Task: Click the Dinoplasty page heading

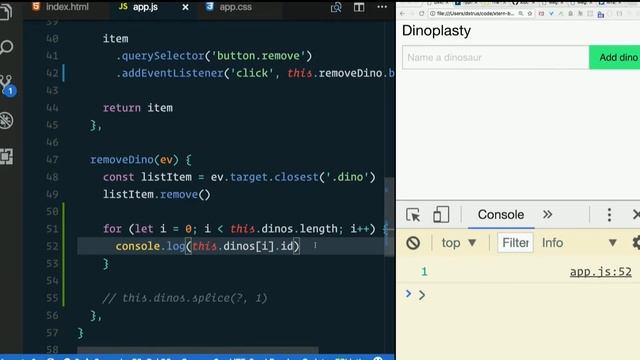Action: click(x=436, y=31)
